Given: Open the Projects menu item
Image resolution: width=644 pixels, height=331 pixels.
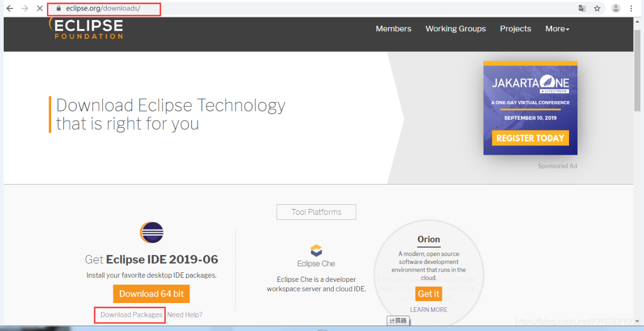Looking at the screenshot, I should (515, 29).
